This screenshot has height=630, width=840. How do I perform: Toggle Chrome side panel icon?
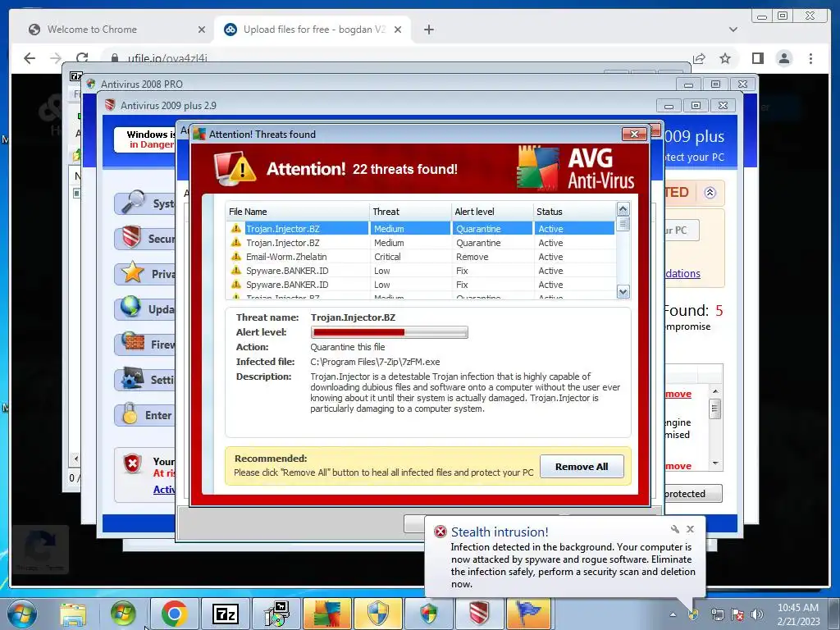coord(757,58)
